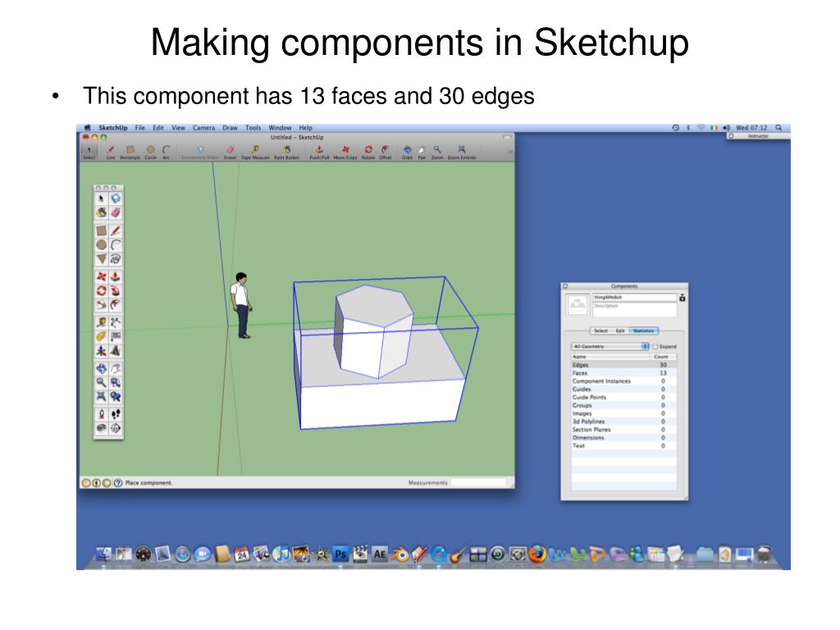
Task: Select the Pan tool in top toolbar
Action: click(x=422, y=152)
